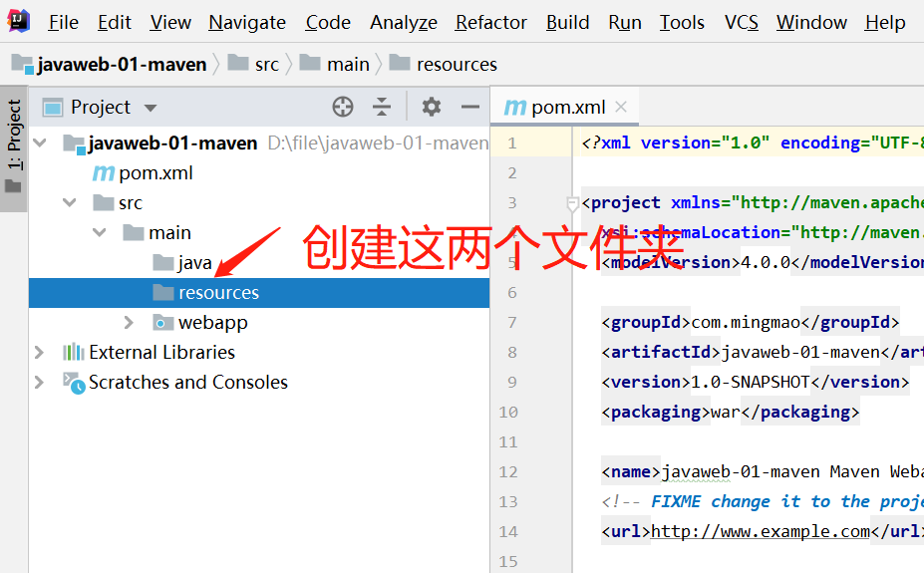Click the Locate/Select Opened File crosshair icon
The image size is (924, 573).
coord(342,108)
